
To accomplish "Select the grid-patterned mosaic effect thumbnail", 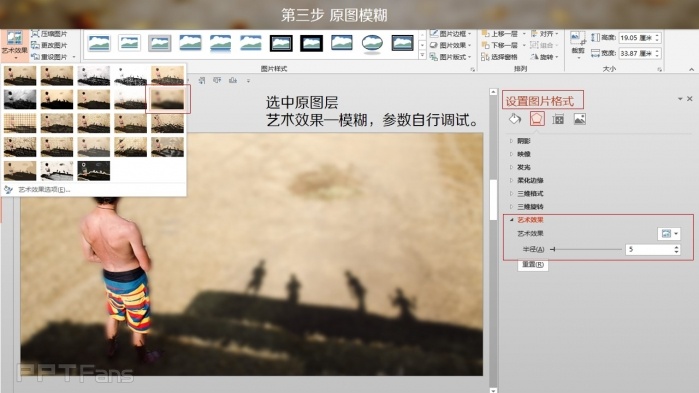I will tap(20, 123).
